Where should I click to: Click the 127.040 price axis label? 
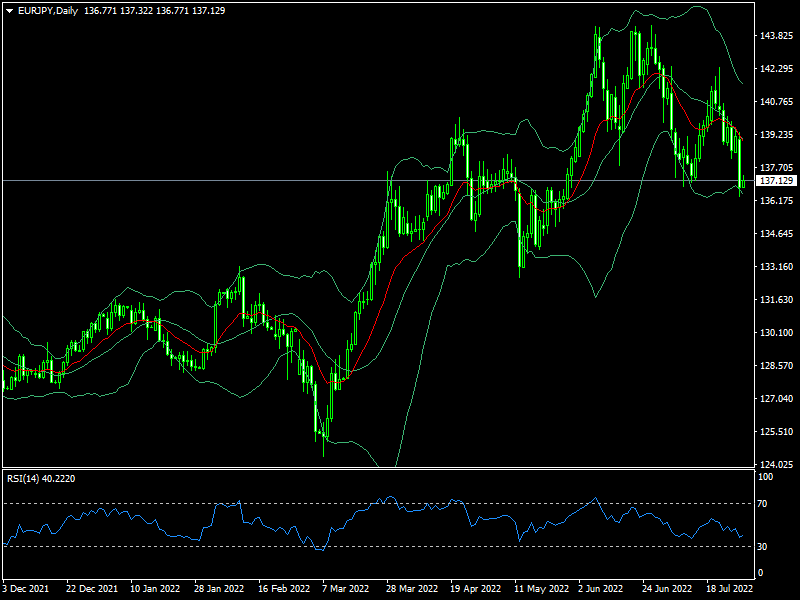click(776, 398)
